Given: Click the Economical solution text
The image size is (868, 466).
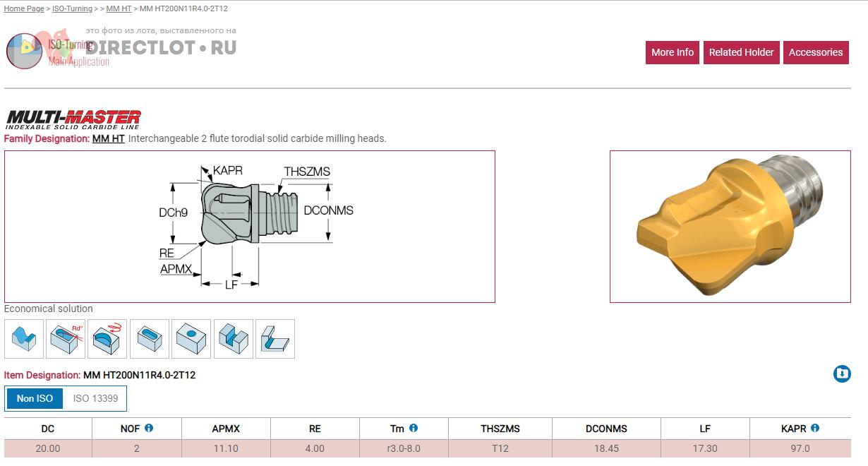Looking at the screenshot, I should (x=49, y=309).
